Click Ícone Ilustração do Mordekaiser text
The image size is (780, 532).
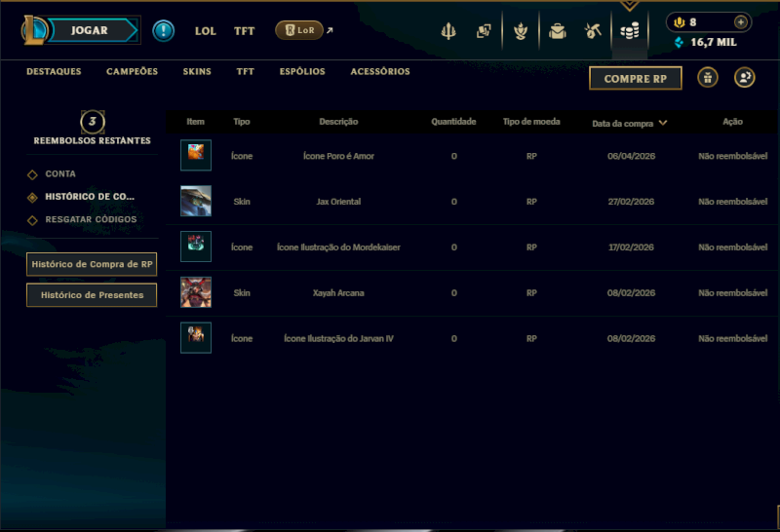click(338, 247)
